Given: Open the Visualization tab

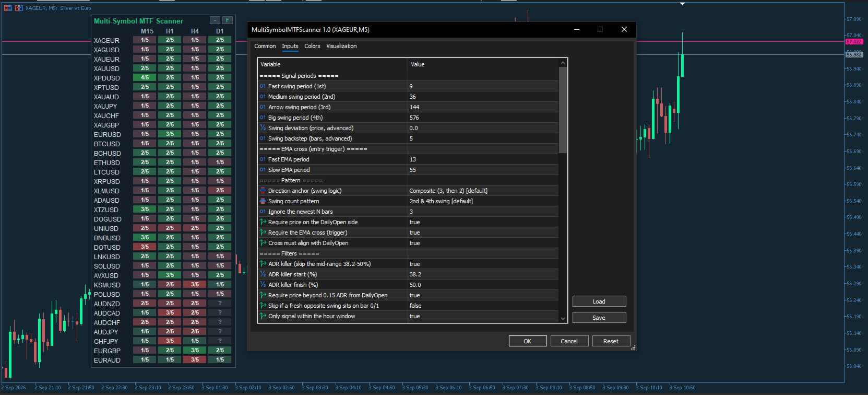Looking at the screenshot, I should [x=341, y=46].
